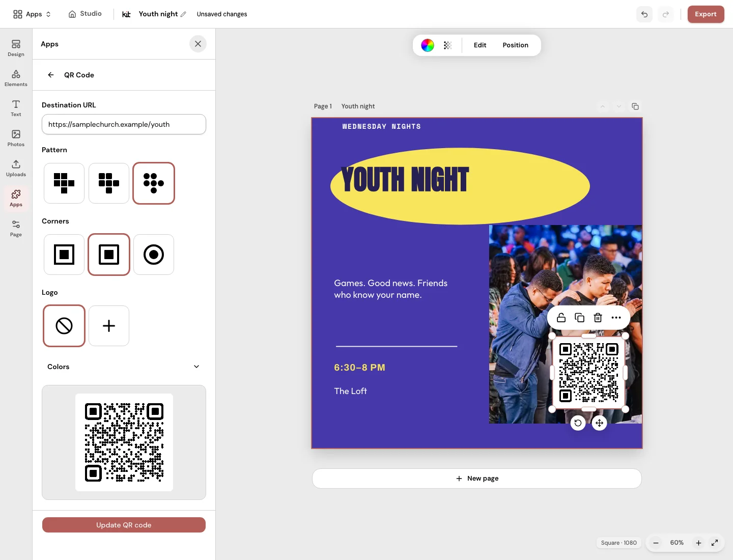Open the transparency checkerboard control
733x560 pixels.
(448, 45)
